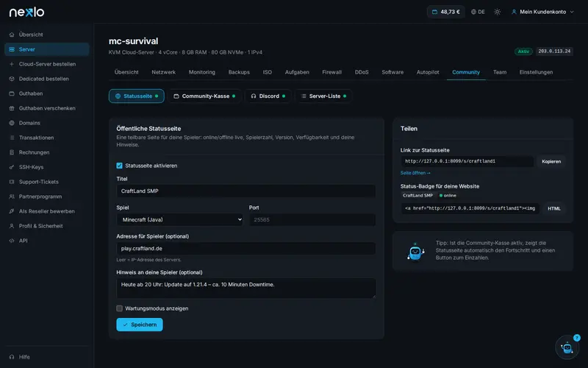This screenshot has width=588, height=368.
Task: Click the Port input field
Action: click(312, 219)
